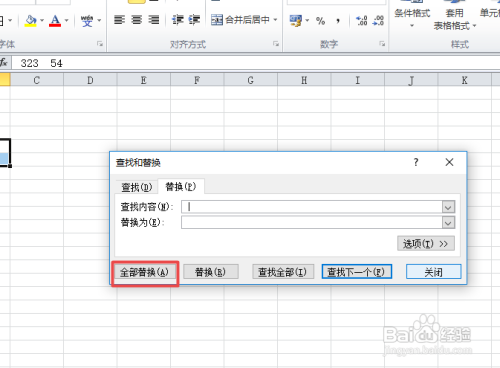The image size is (500, 368).
Task: Click Merge and Center (合并后居中)
Action: pos(240,20)
